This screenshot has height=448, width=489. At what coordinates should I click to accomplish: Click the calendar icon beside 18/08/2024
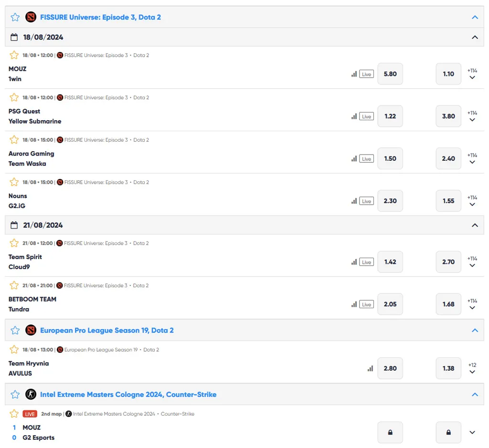[x=14, y=37]
